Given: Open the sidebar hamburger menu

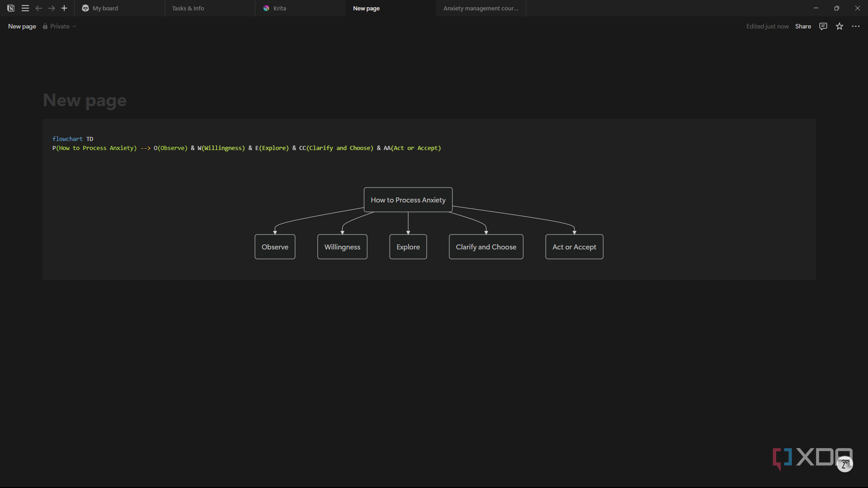Looking at the screenshot, I should pyautogui.click(x=25, y=8).
